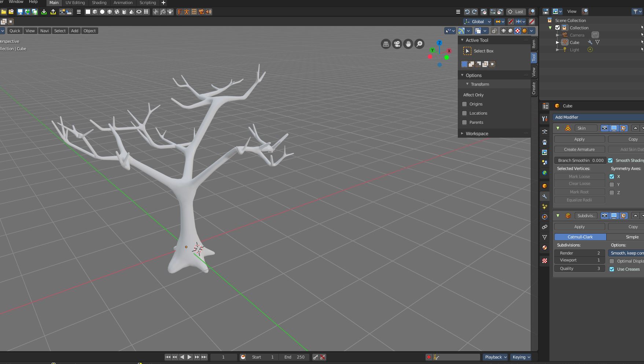Screen dimensions: 644x364
Task: Click the Create Armature button
Action: (x=579, y=149)
